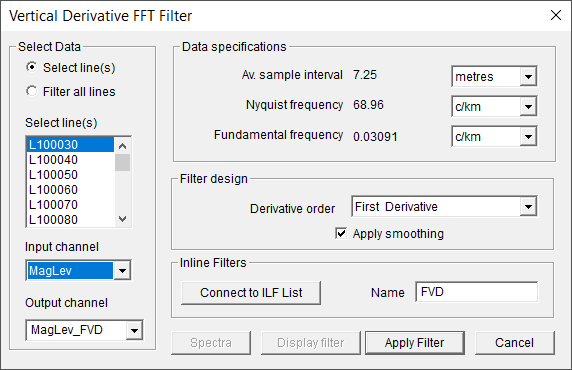Select line L100080 in the list

[x=70, y=219]
